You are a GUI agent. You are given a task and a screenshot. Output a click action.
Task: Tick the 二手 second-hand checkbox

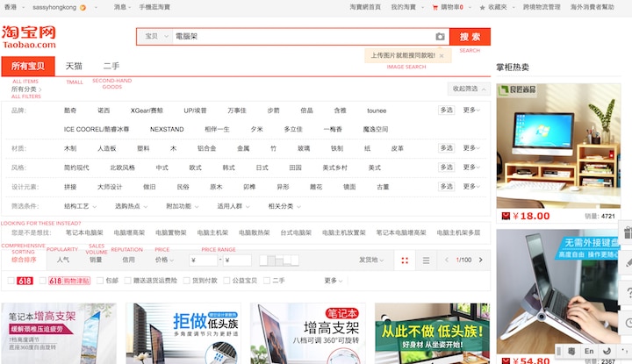[x=267, y=281]
